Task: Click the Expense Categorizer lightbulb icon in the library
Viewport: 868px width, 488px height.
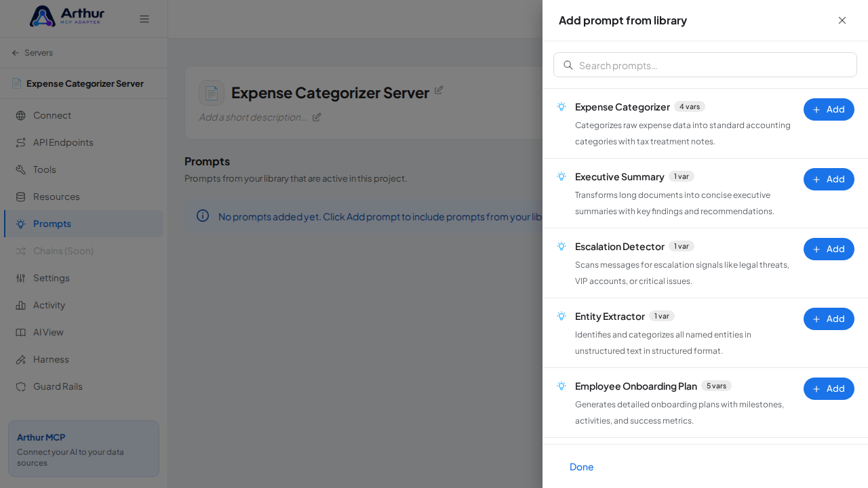Action: [561, 106]
